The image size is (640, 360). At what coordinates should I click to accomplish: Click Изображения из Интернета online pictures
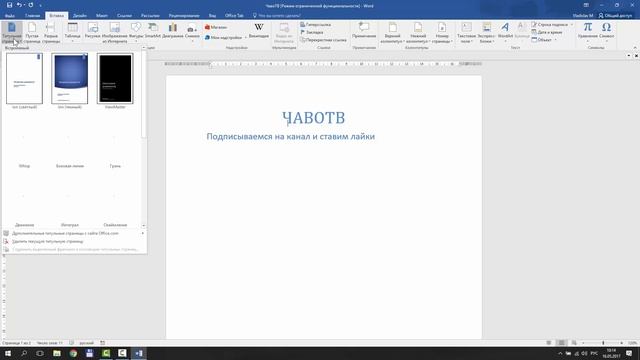[115, 33]
